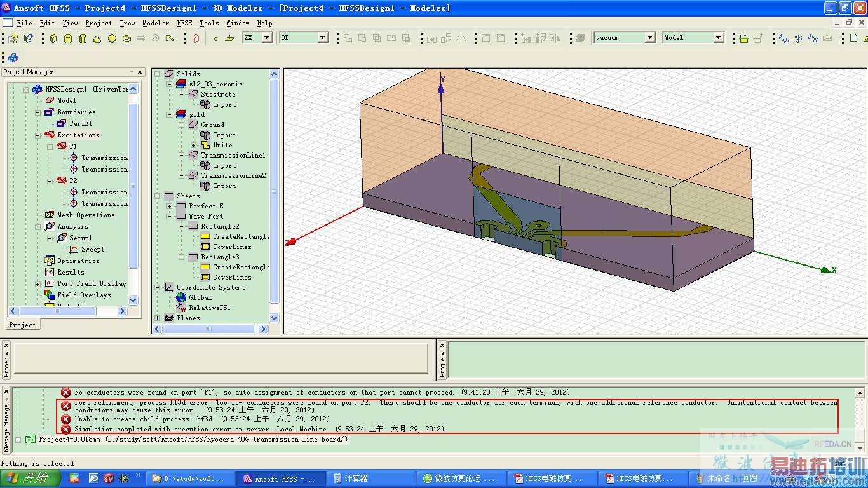Screen dimensions: 868x488
Task: Select Sweep1 under Setup1
Action: (x=92, y=249)
